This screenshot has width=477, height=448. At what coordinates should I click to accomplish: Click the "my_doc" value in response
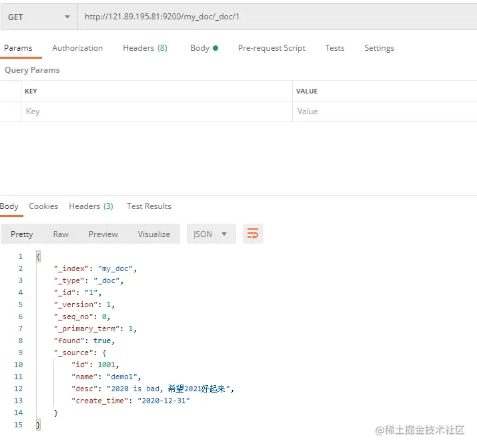tap(115, 269)
